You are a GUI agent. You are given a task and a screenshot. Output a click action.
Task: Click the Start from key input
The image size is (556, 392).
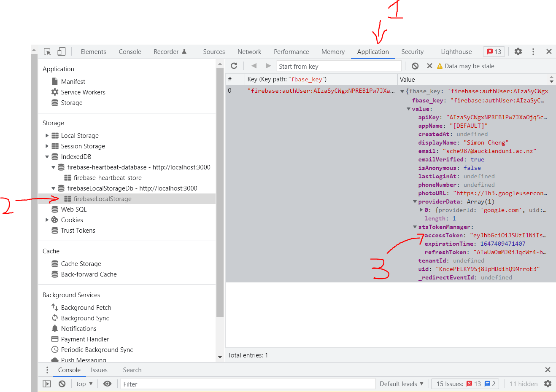point(339,66)
